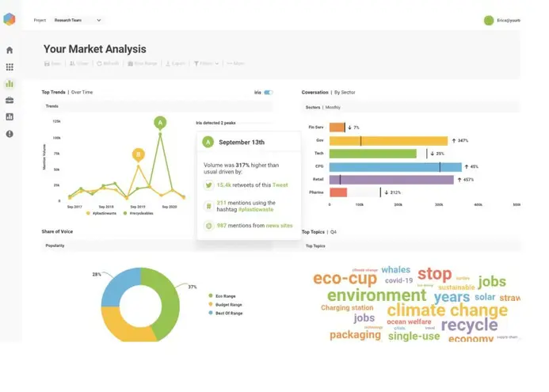Expand the More options menu
The image size is (549, 392).
pos(235,63)
